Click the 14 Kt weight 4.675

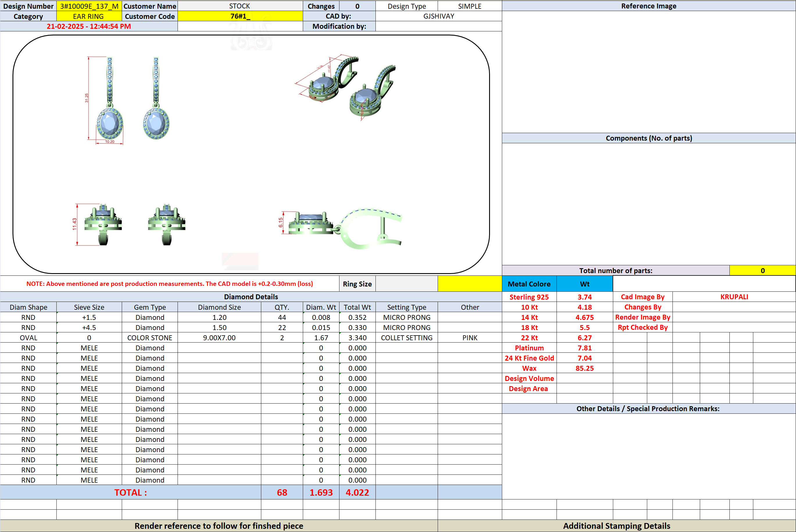click(x=584, y=317)
